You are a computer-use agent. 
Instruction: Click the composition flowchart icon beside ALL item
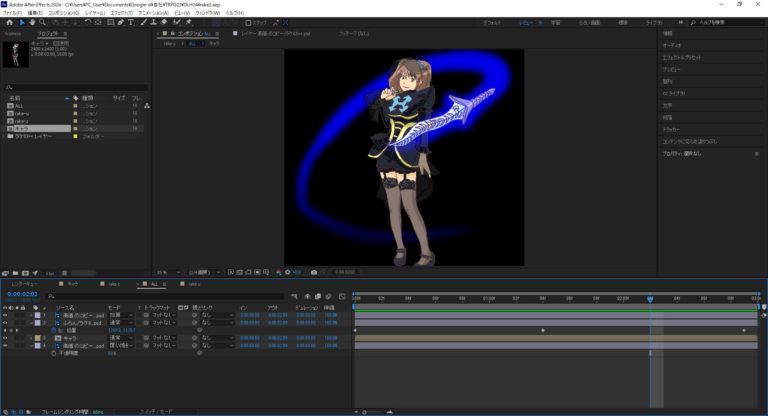tap(147, 106)
